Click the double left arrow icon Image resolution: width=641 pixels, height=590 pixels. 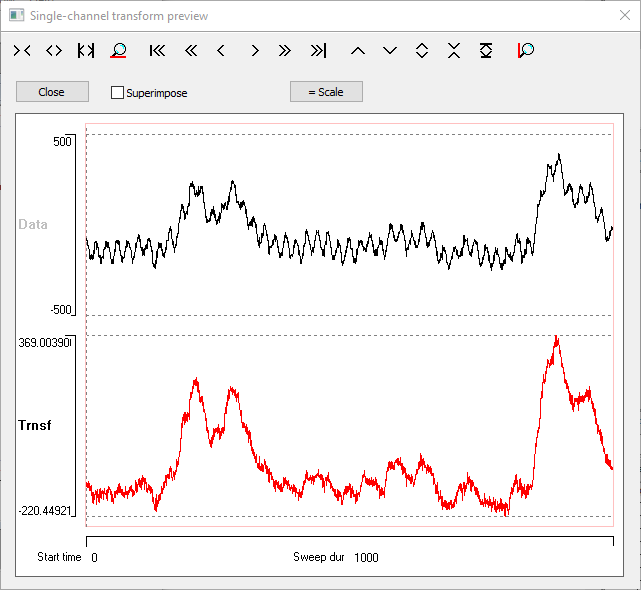(190, 50)
